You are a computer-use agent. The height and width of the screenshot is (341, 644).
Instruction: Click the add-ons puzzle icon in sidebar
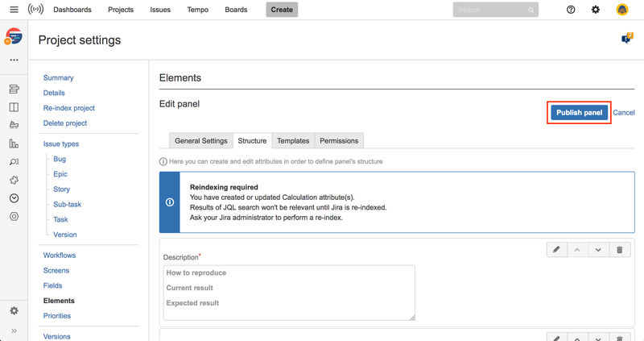coord(14,181)
